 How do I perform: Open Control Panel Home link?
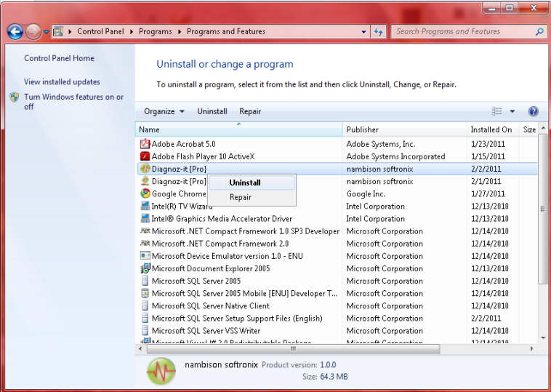point(59,58)
